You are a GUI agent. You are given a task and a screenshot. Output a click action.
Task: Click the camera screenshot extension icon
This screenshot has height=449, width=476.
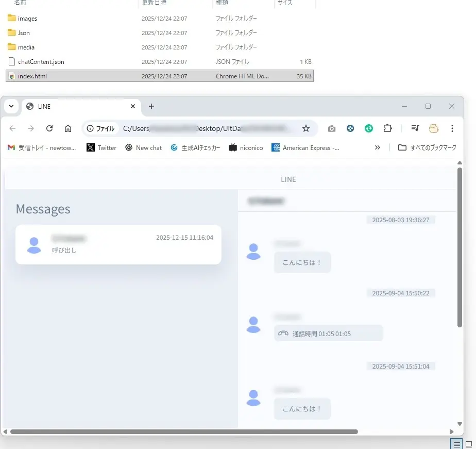(x=332, y=128)
